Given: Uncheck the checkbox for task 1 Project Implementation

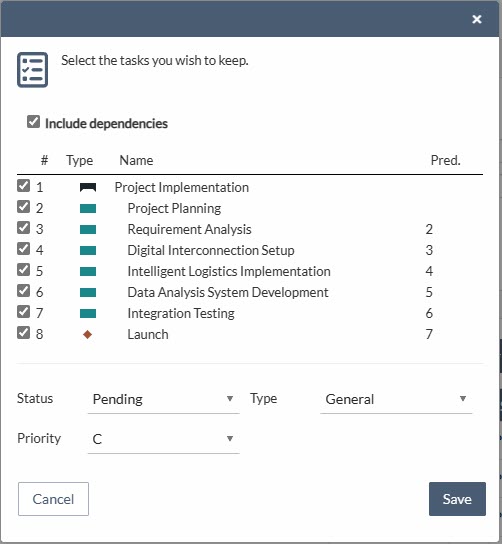Looking at the screenshot, I should 23,186.
